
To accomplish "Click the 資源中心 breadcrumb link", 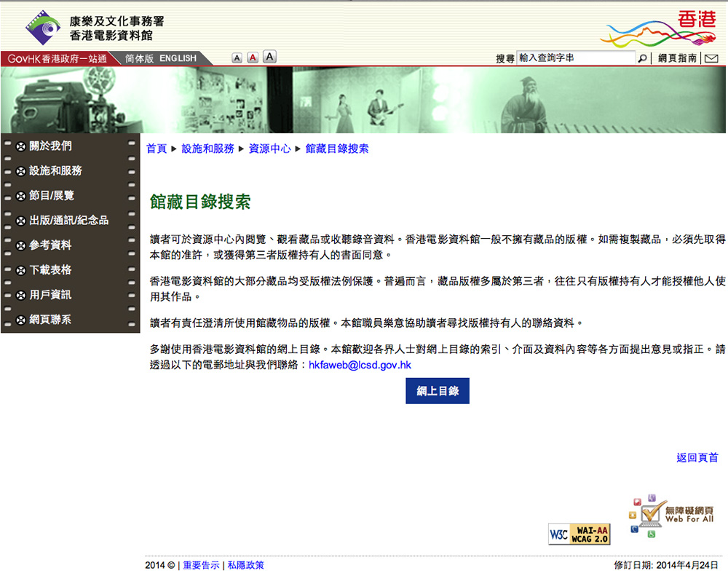I will pyautogui.click(x=269, y=149).
